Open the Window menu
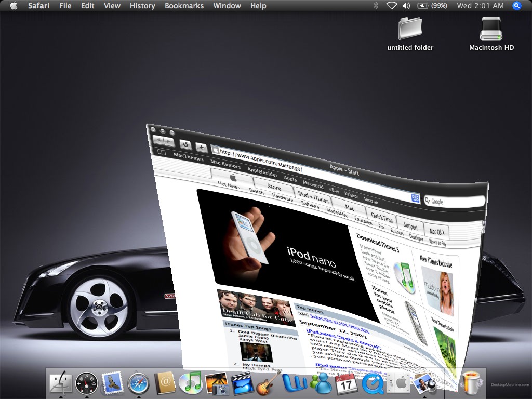532x399 pixels. [x=227, y=6]
